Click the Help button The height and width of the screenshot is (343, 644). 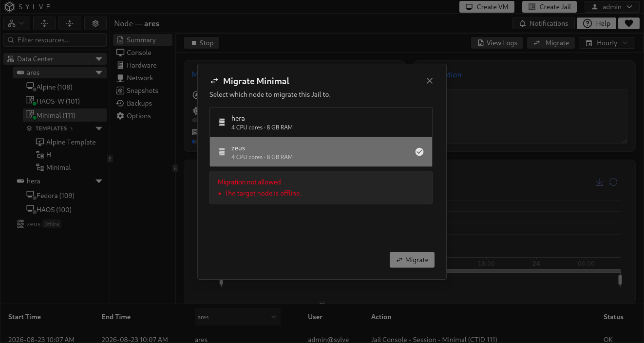597,23
